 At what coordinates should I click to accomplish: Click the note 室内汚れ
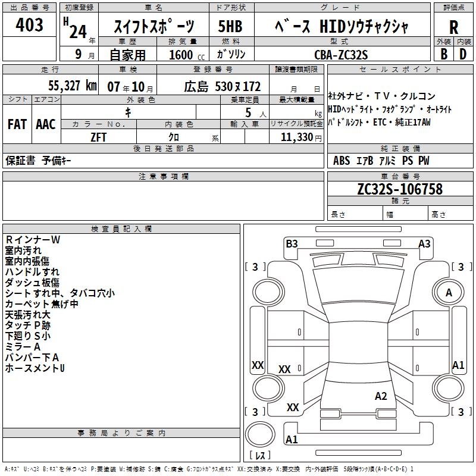coord(23,250)
